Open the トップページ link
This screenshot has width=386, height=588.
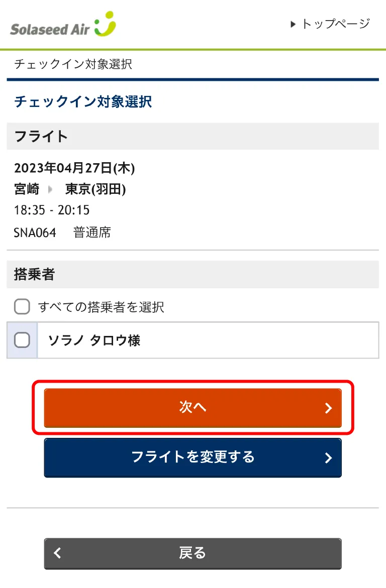(x=335, y=24)
